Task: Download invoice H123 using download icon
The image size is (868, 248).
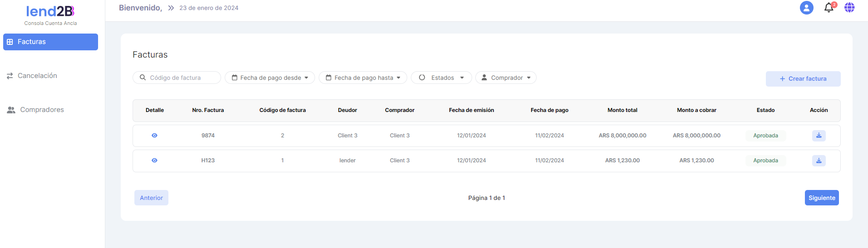Action: (x=819, y=160)
